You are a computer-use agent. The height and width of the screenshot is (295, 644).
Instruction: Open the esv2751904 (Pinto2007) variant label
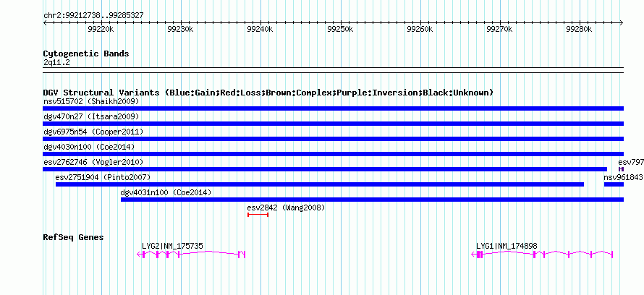(103, 177)
